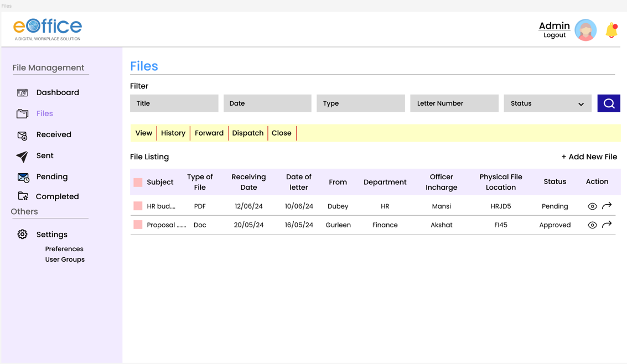This screenshot has width=627, height=364.
Task: Click the notification bell icon
Action: 612,30
